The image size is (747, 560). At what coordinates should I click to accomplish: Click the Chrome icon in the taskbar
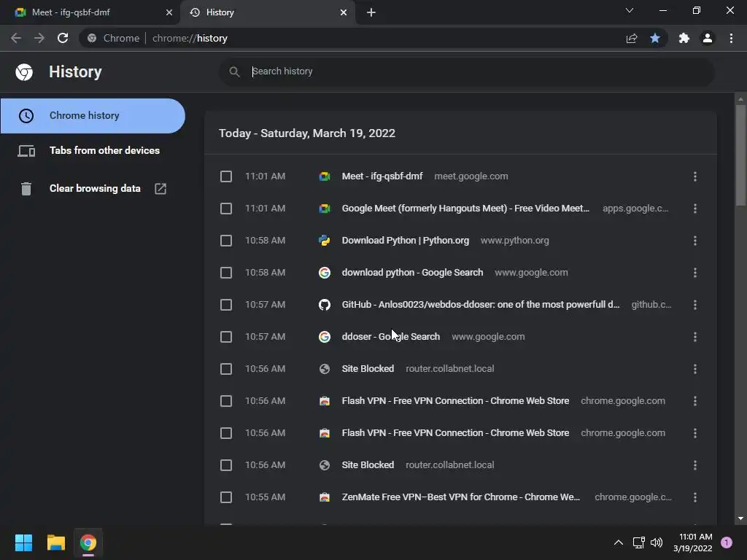(x=88, y=542)
